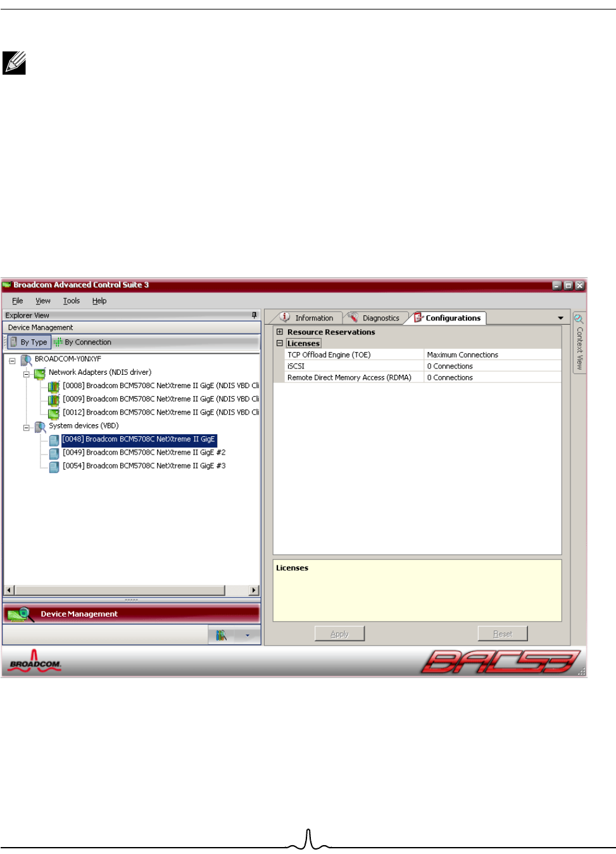616x854 pixels.
Task: Click the tree horizontal scrollbar left arrow
Action: click(8, 590)
